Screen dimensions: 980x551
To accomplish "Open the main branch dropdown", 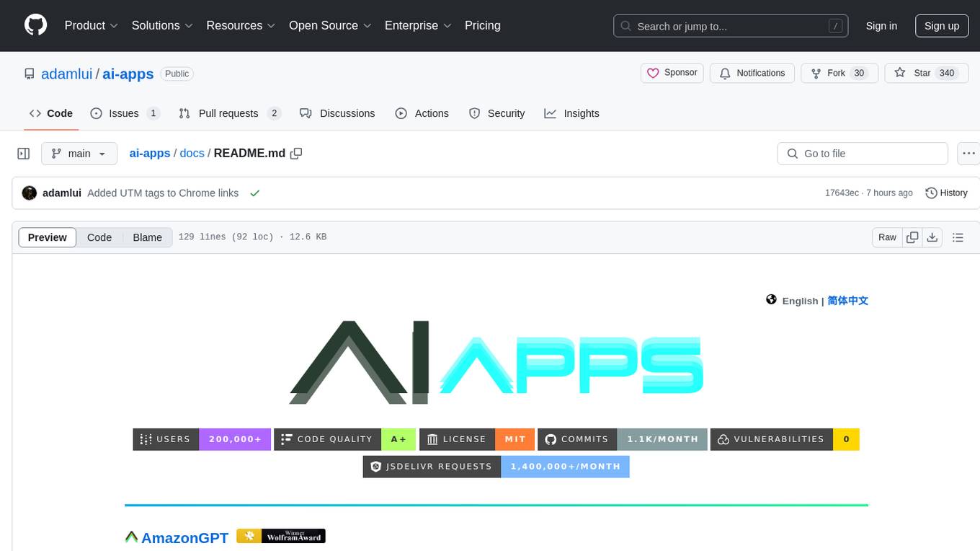I will click(x=79, y=154).
